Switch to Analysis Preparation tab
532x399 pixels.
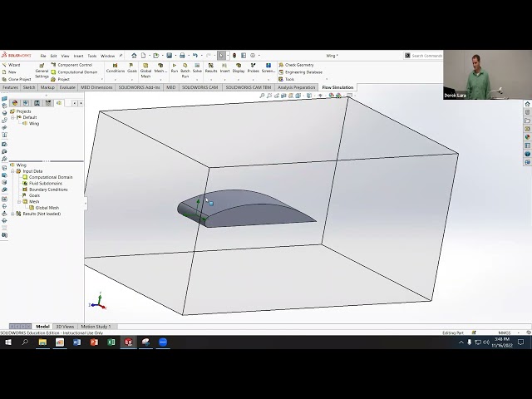(296, 87)
